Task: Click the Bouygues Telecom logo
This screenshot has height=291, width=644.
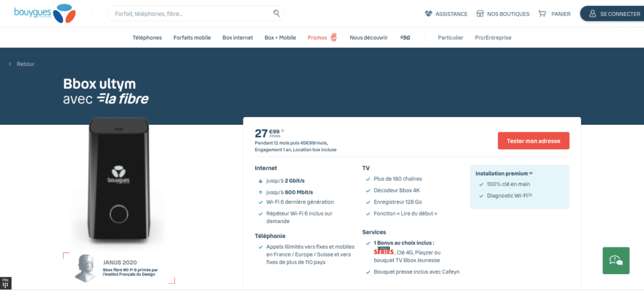Action: point(45,13)
